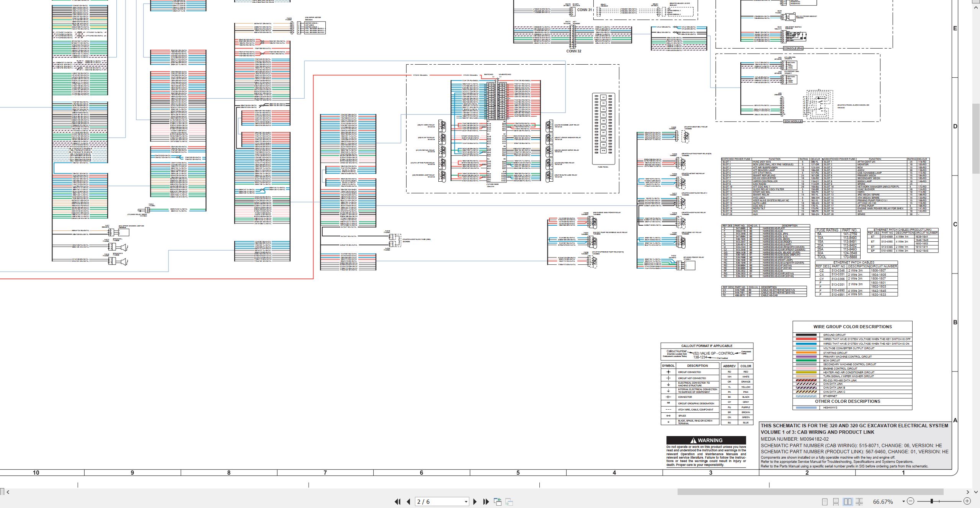Toggle two-page side-by-side view

click(x=848, y=501)
